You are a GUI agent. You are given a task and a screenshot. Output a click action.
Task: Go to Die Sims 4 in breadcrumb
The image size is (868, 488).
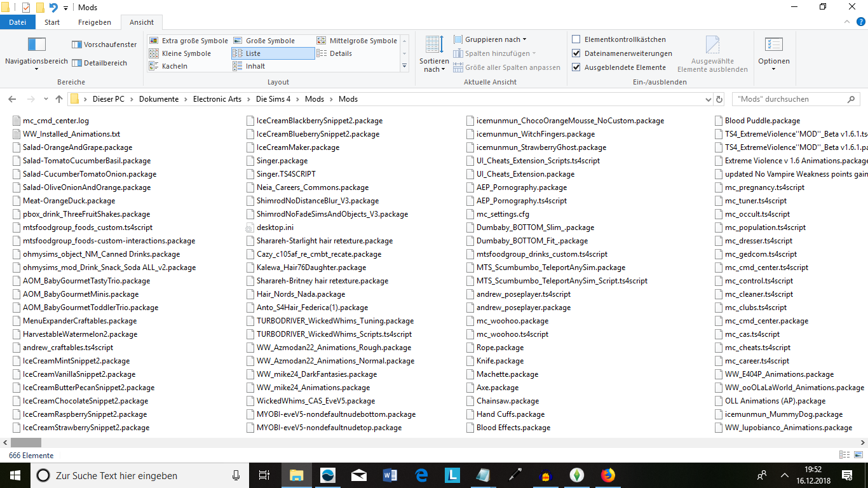(273, 99)
